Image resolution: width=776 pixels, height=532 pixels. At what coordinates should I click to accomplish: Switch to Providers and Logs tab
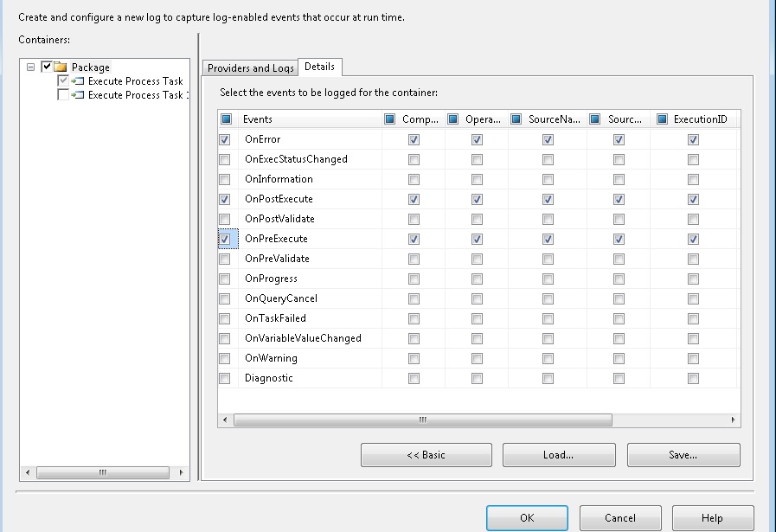(249, 68)
